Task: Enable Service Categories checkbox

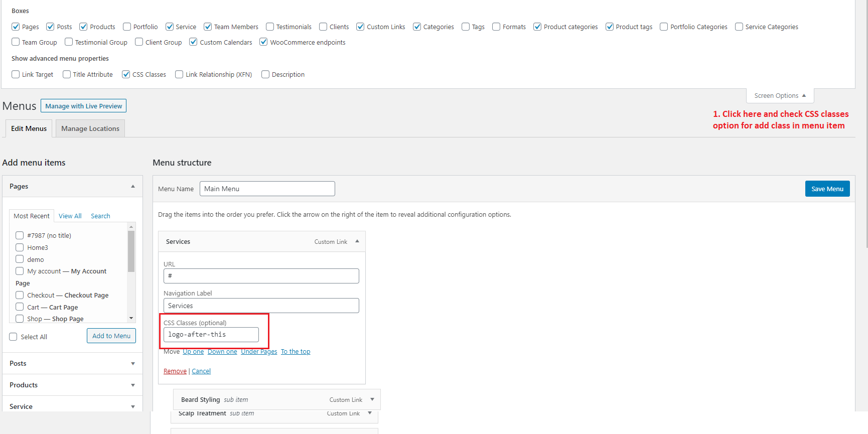Action: point(739,27)
